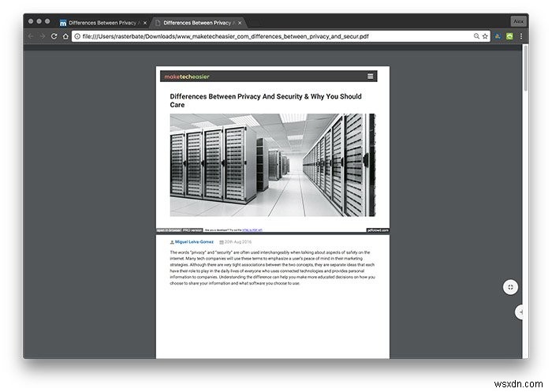This screenshot has width=552, height=392.
Task: Click the article date 20th Aug 2016
Action: coord(238,242)
